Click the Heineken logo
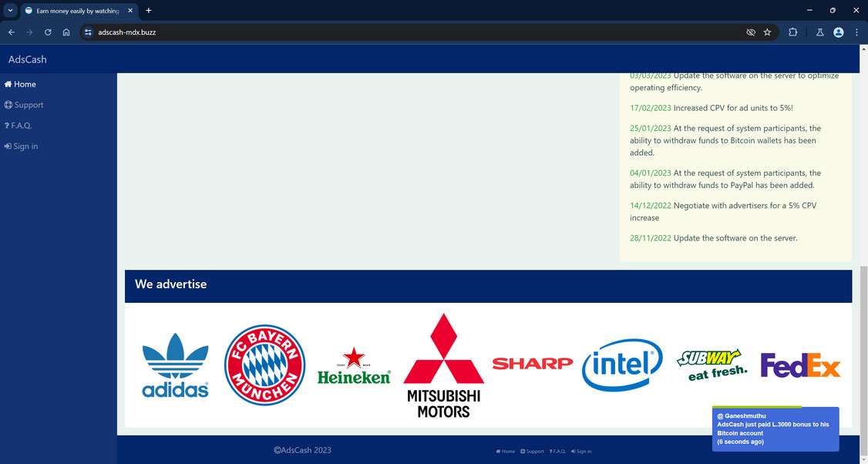Viewport: 868px width, 464px height. [354, 366]
